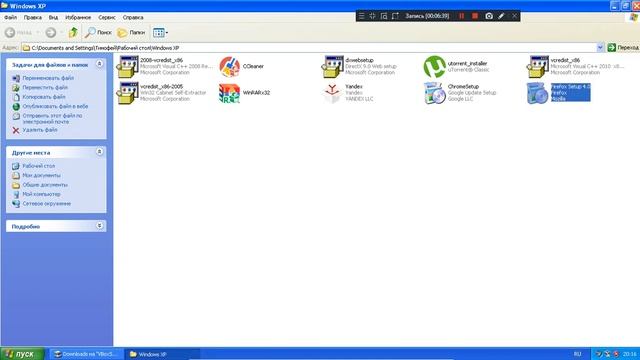
Task: Open the Сервис menu
Action: tap(107, 17)
